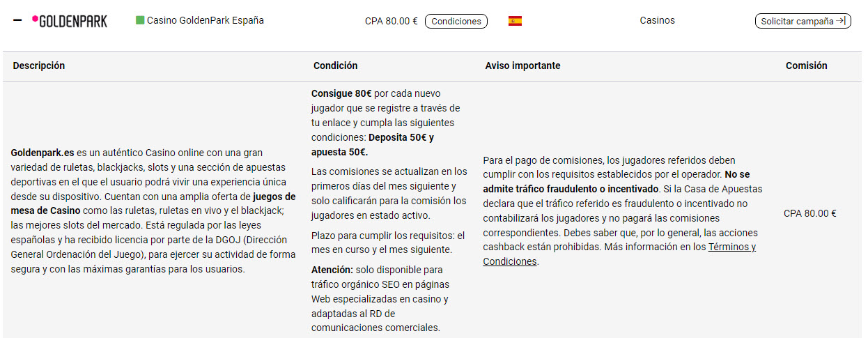Click the Spain flag icon

click(x=515, y=21)
